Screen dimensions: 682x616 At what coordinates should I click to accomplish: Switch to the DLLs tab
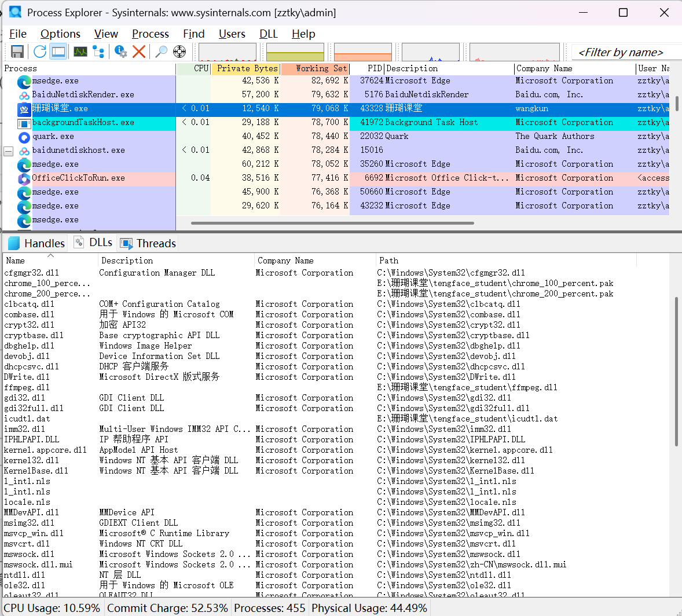tap(94, 243)
